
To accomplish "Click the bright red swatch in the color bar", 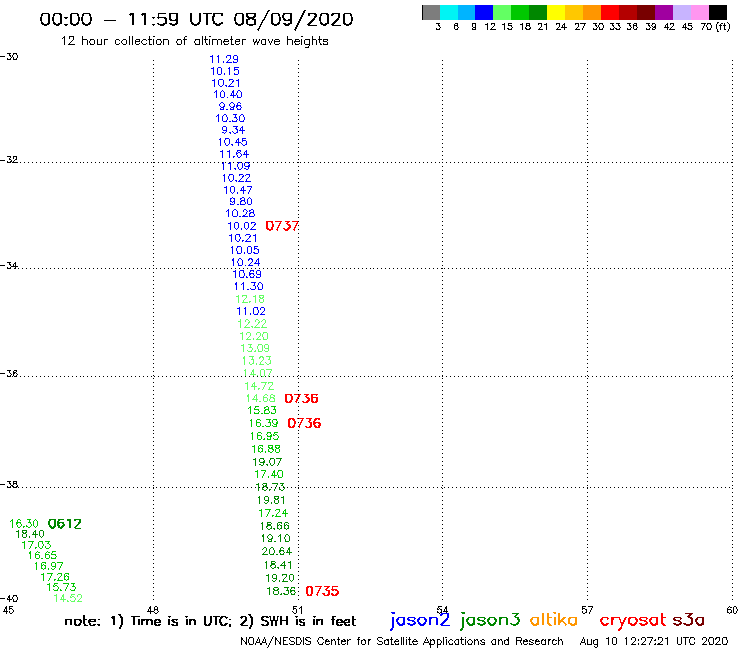I will tap(610, 12).
